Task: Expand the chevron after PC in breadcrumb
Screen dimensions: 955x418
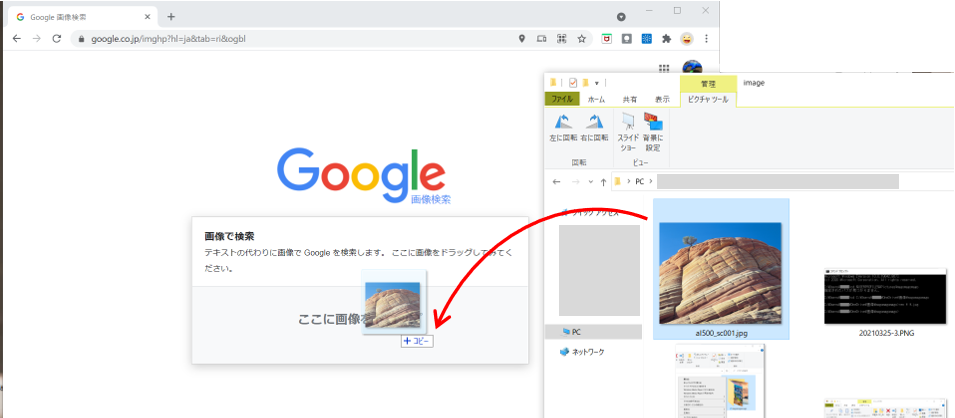Action: tap(650, 182)
